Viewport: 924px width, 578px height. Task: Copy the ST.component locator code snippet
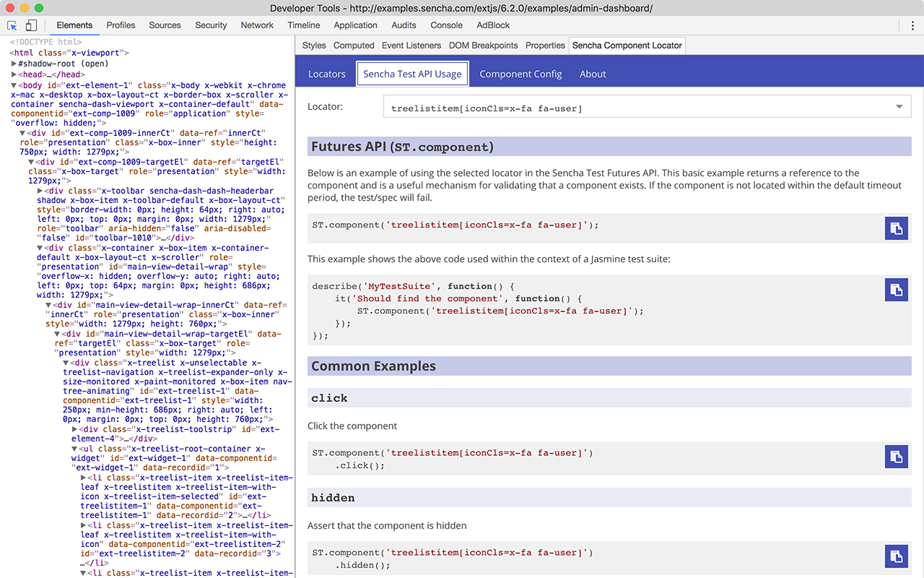pos(897,228)
